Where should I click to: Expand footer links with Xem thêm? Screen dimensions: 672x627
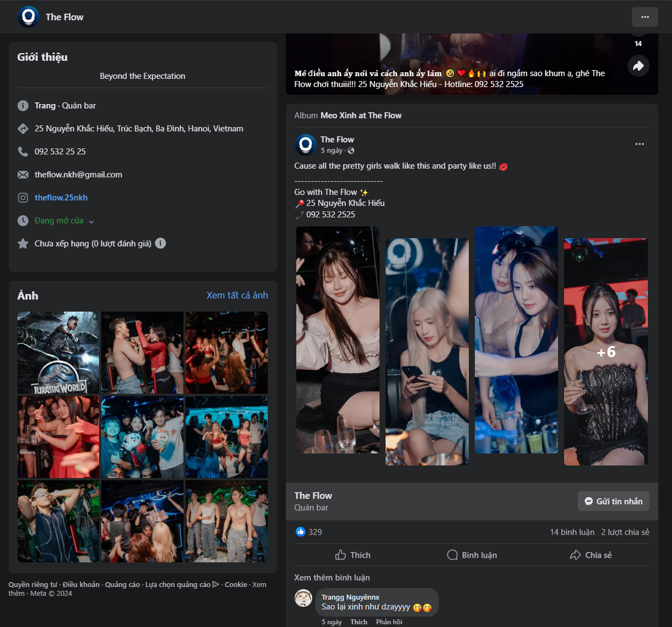pyautogui.click(x=259, y=585)
